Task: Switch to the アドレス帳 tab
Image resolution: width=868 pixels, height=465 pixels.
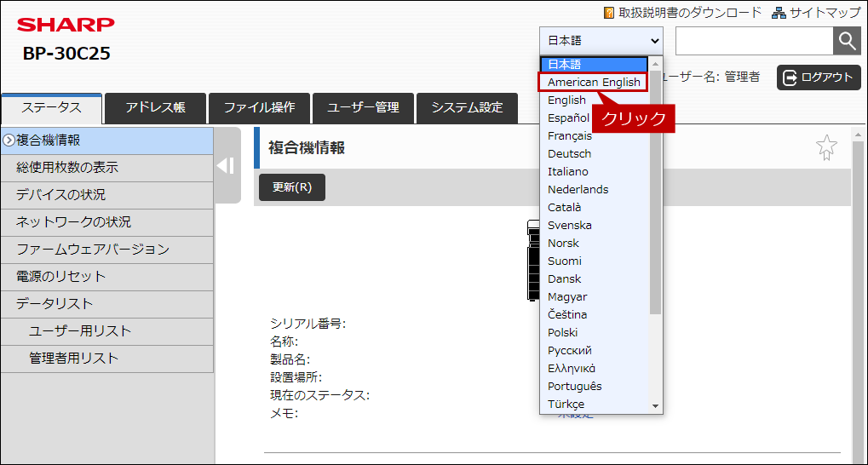Action: tap(156, 108)
